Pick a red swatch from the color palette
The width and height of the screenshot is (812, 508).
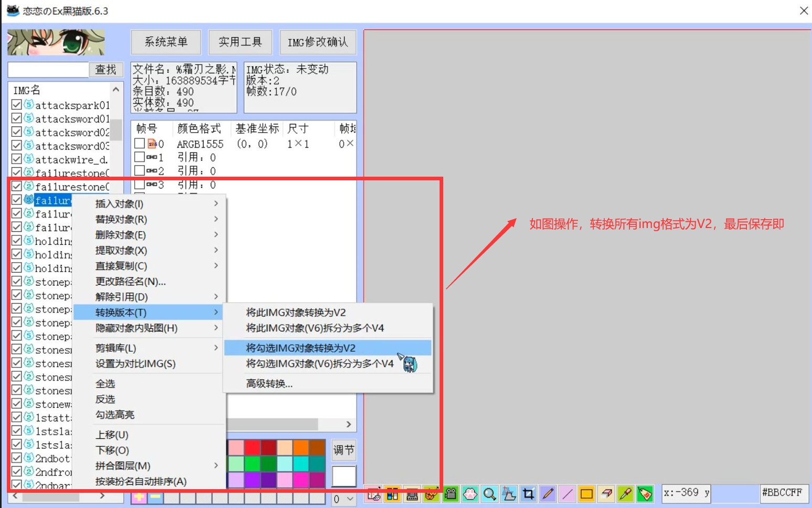pos(252,447)
